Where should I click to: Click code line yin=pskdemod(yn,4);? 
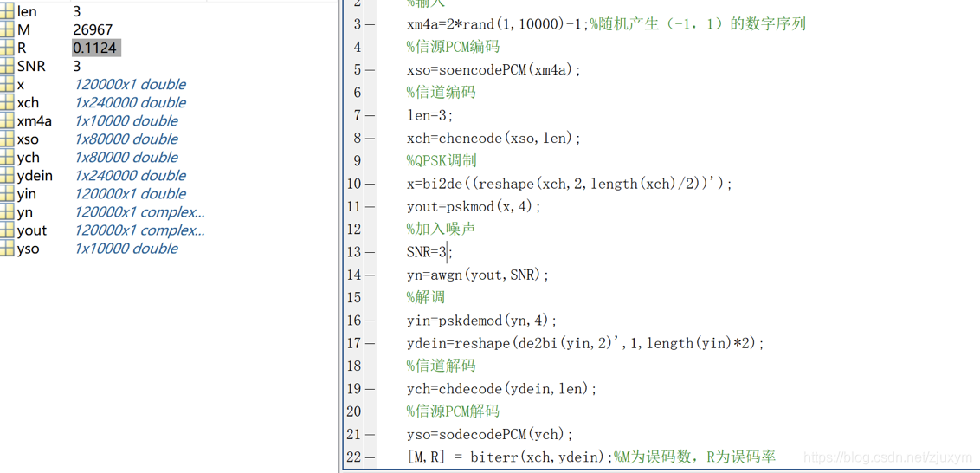point(482,321)
